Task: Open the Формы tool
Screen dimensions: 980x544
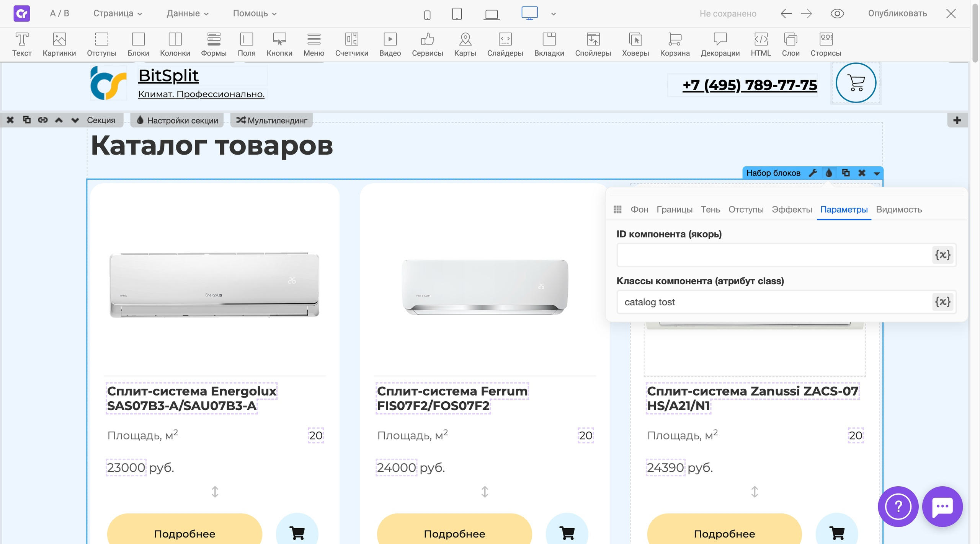Action: tap(214, 44)
